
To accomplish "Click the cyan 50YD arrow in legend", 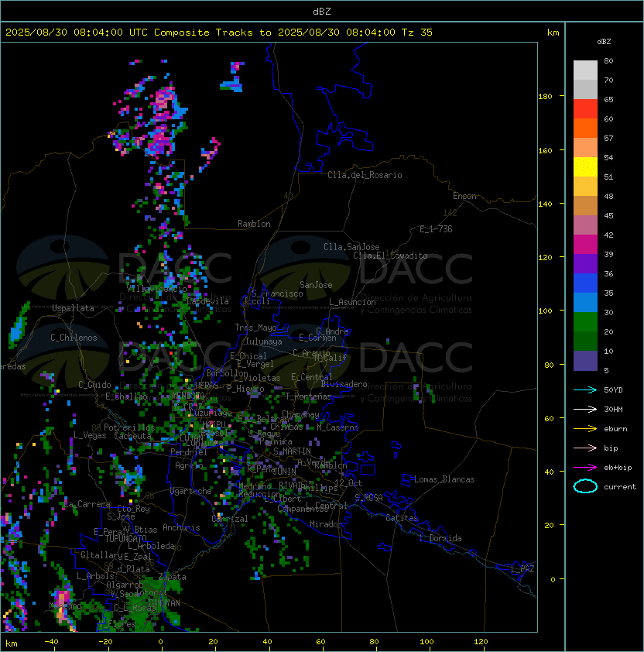I will tap(585, 389).
